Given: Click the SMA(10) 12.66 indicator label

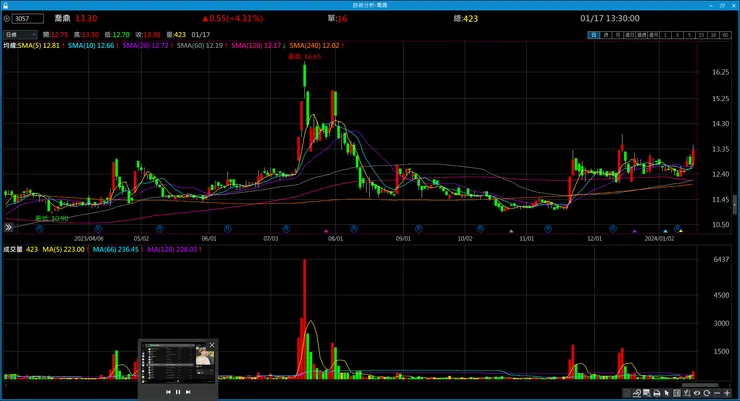Looking at the screenshot, I should pyautogui.click(x=91, y=45).
